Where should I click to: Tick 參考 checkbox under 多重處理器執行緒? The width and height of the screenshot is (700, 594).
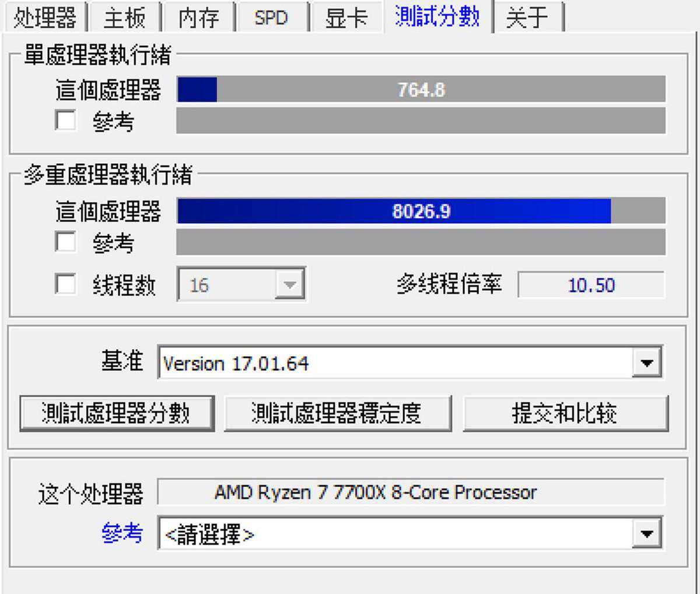coord(65,242)
